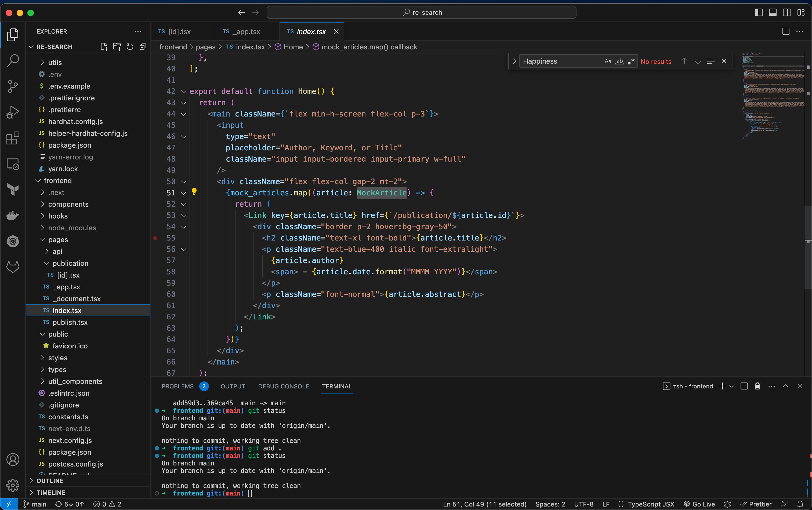
Task: Maximize the terminal panel size
Action: point(786,386)
